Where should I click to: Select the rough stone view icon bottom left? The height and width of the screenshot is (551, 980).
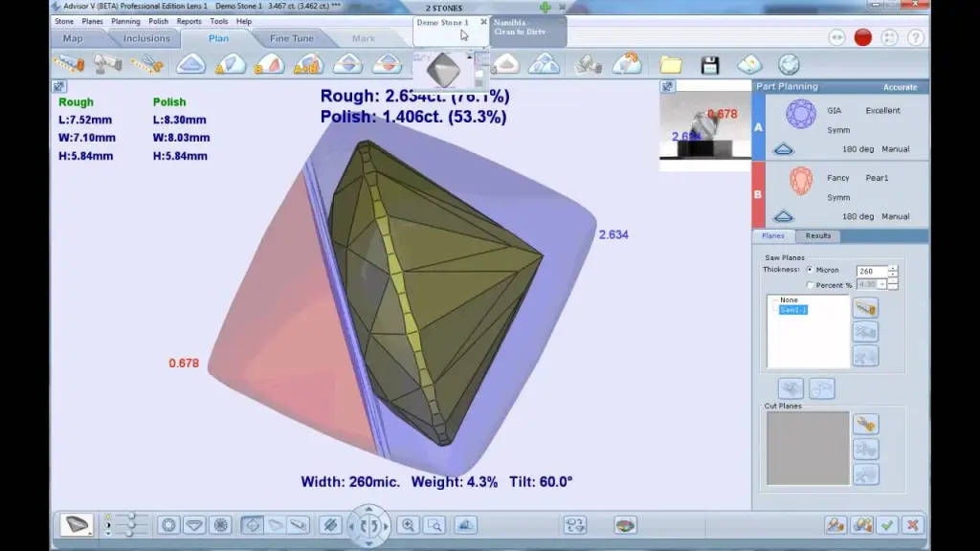click(76, 524)
